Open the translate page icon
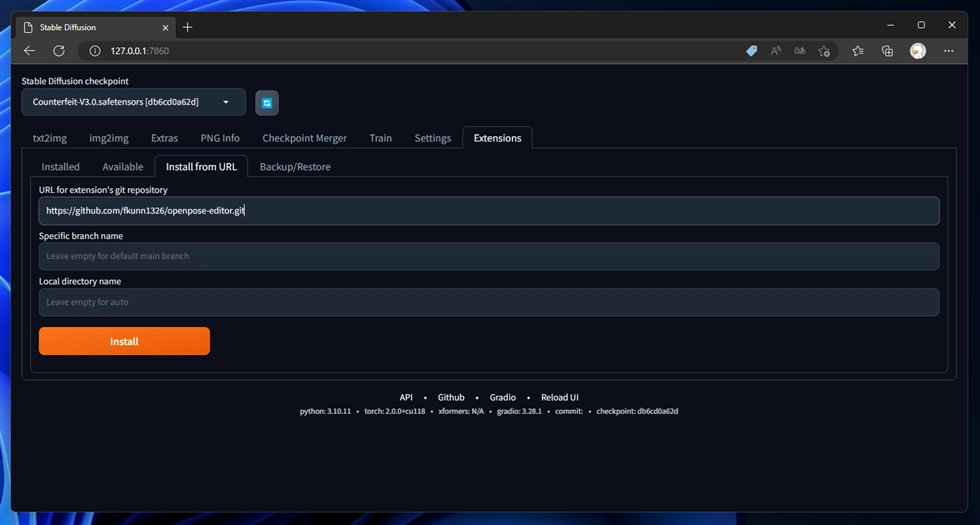980x525 pixels. coord(799,51)
